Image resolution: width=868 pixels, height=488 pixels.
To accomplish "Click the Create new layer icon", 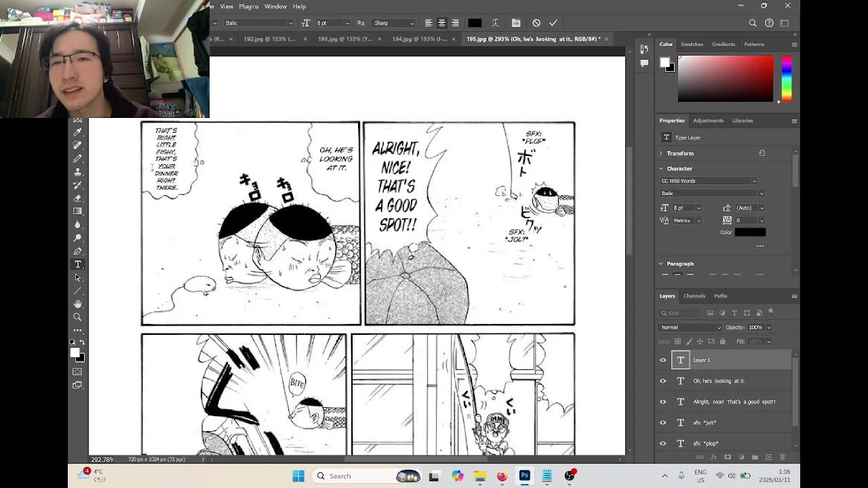I will [768, 457].
